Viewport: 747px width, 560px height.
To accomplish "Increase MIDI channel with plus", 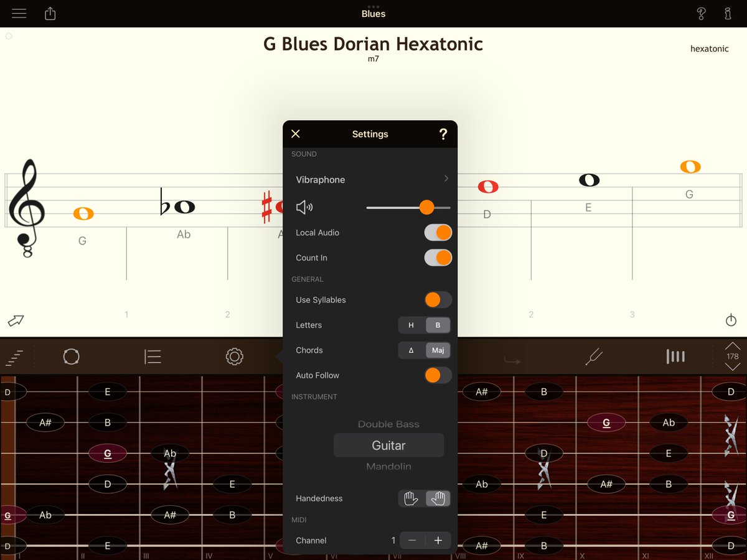I will tap(438, 541).
